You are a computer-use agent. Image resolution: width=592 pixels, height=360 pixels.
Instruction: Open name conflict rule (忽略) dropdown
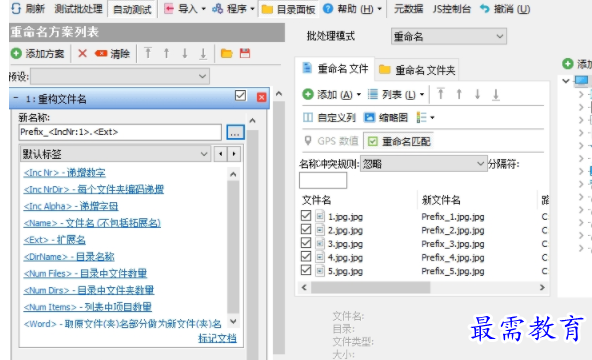(423, 164)
